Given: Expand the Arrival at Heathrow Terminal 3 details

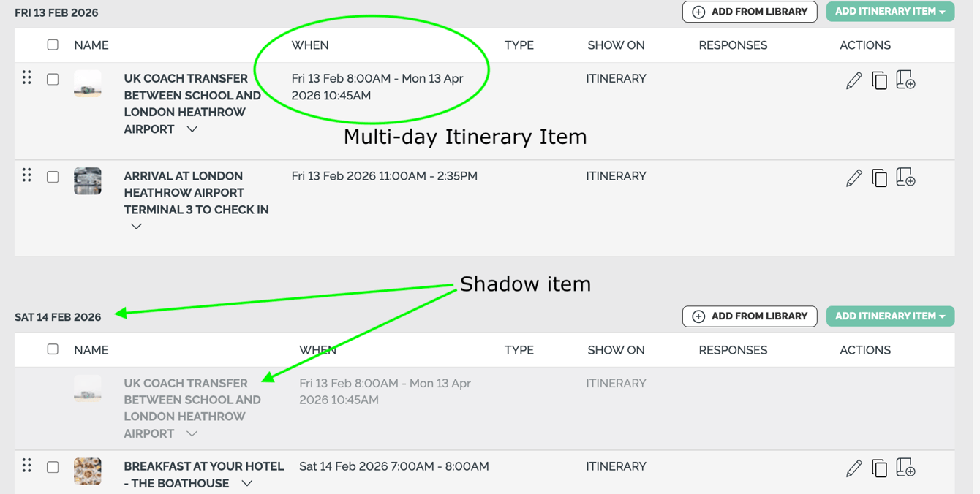Looking at the screenshot, I should click(136, 227).
